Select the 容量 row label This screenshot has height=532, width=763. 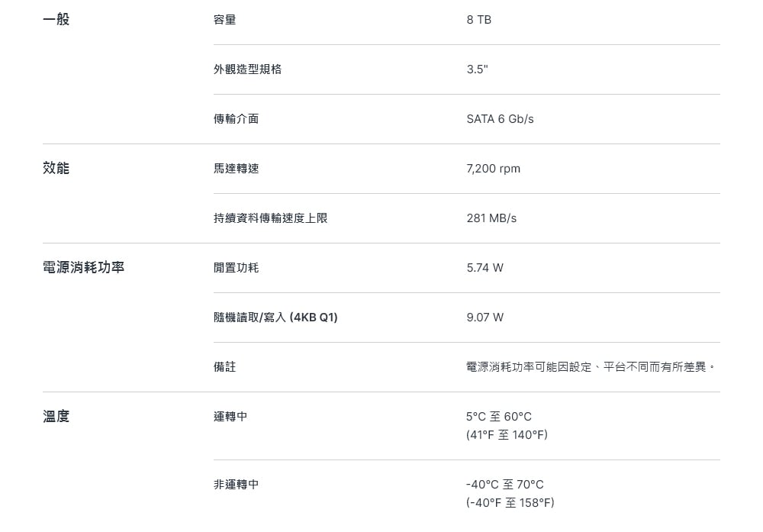click(x=225, y=20)
